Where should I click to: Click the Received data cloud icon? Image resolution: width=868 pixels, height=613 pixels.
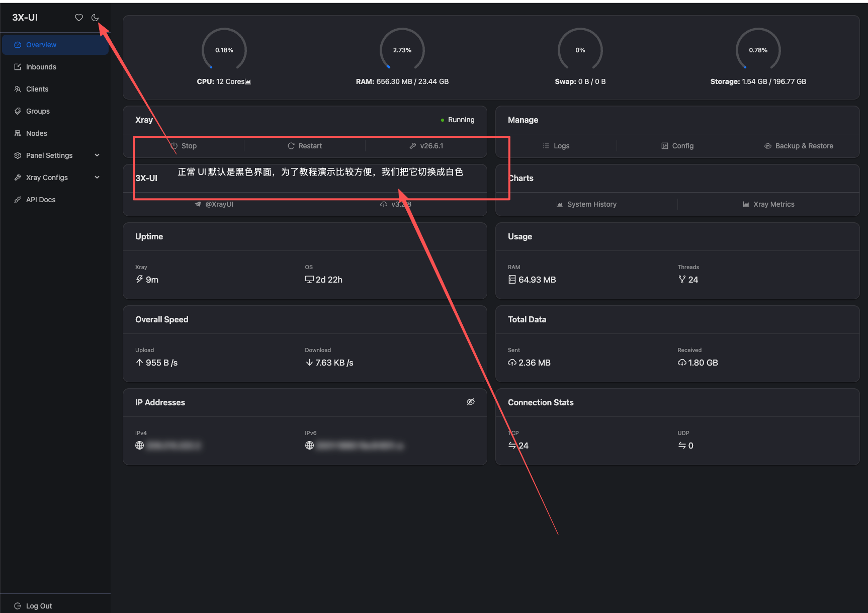[682, 363]
